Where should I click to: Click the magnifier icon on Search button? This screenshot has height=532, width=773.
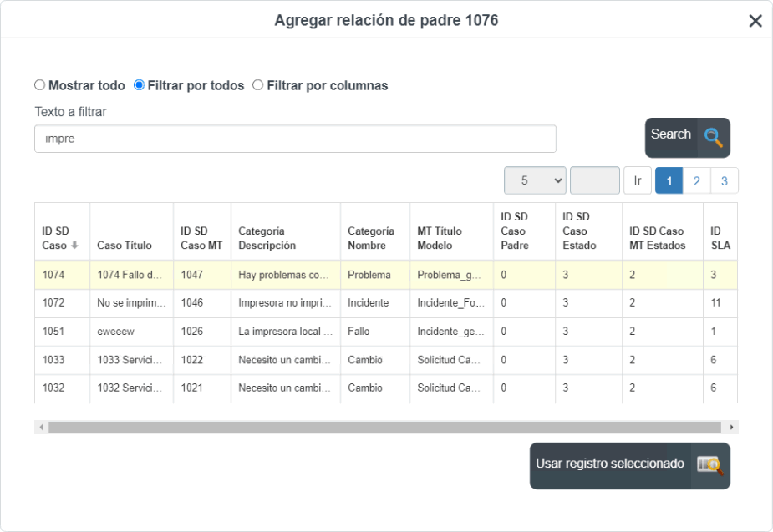point(714,138)
